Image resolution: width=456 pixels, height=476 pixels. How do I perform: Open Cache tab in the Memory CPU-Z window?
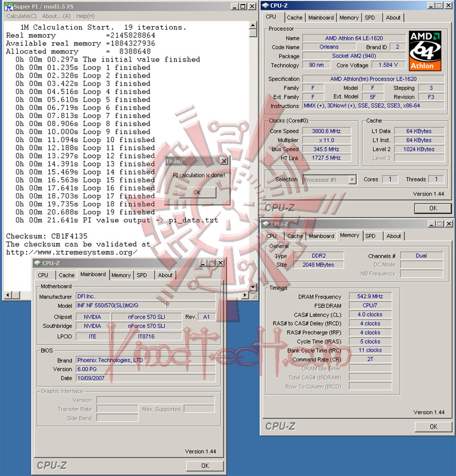coord(295,236)
